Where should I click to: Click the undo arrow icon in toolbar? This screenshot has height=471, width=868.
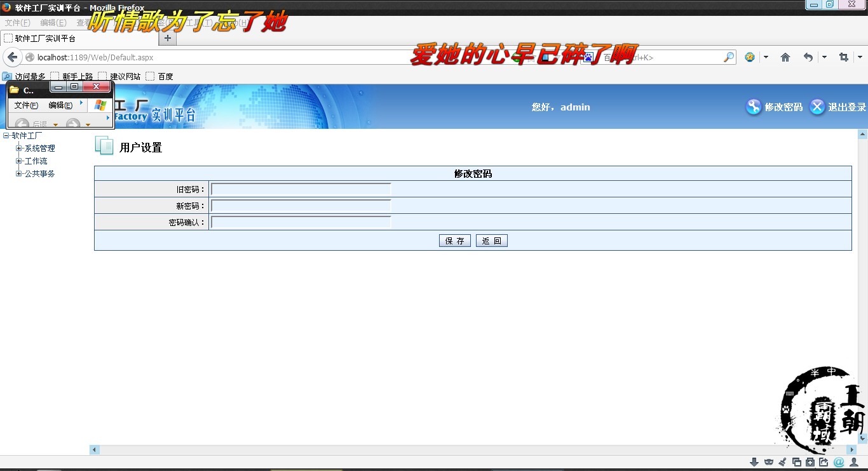click(808, 57)
